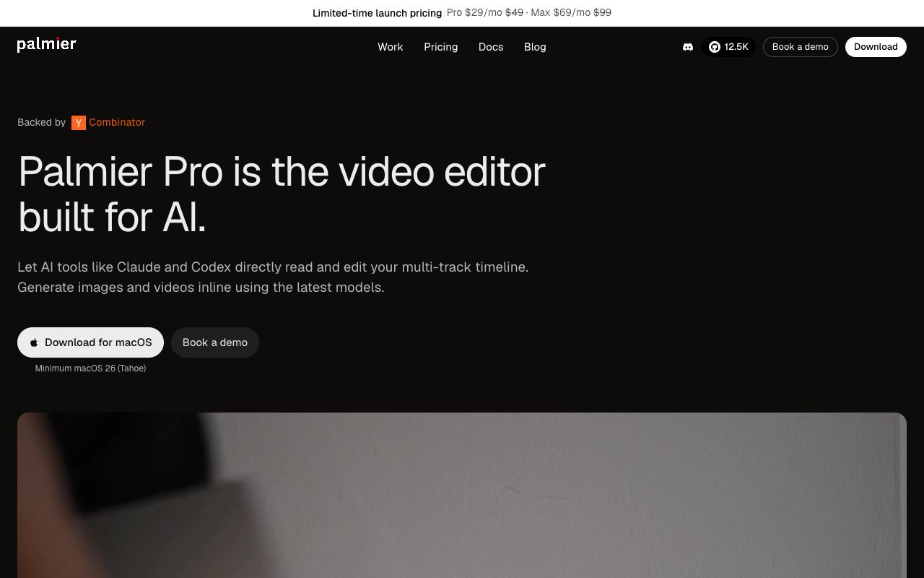The width and height of the screenshot is (924, 578).
Task: Click the palmier logo
Action: pos(47,45)
